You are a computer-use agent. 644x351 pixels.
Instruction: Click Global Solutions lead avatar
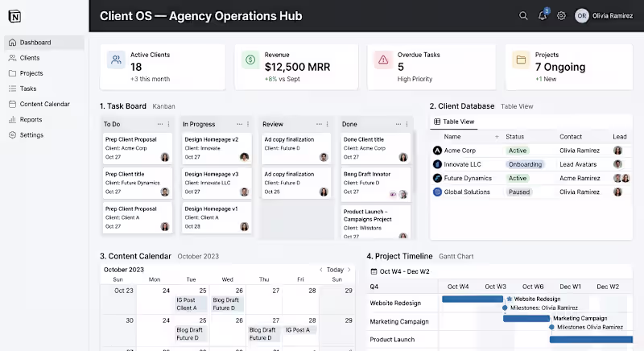tap(617, 192)
